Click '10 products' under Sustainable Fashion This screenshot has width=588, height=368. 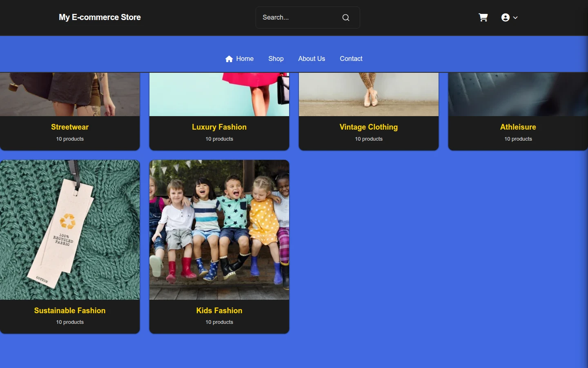click(x=70, y=322)
